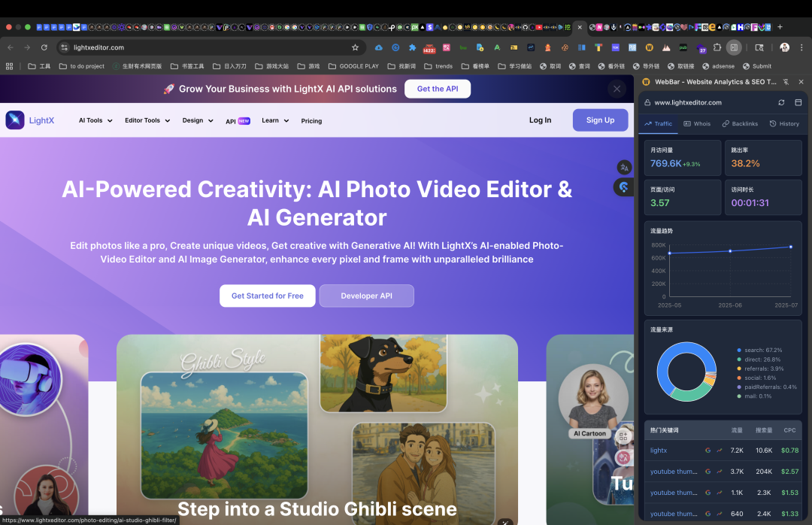Image resolution: width=812 pixels, height=525 pixels.
Task: Open the API menu item
Action: pyautogui.click(x=238, y=121)
